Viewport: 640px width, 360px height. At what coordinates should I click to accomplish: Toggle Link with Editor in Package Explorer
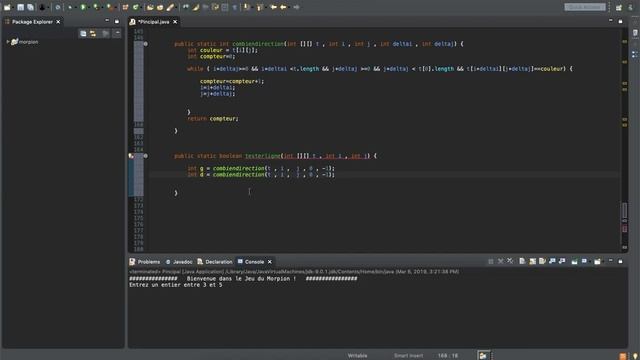pos(93,33)
